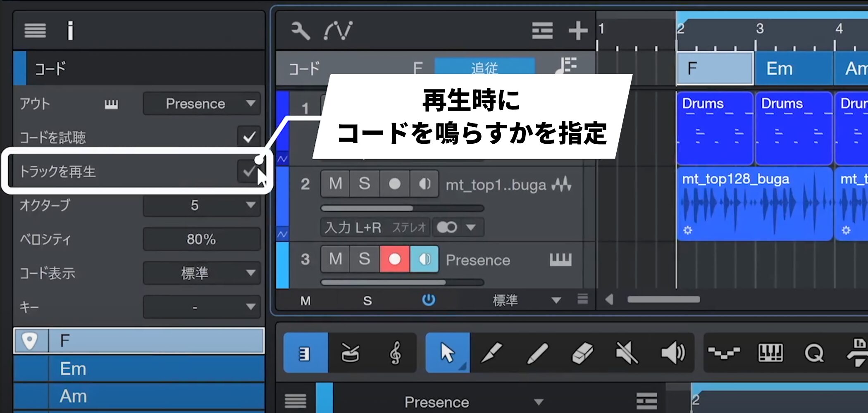The height and width of the screenshot is (413, 868).
Task: Click the wrench track options icon
Action: [x=300, y=31]
